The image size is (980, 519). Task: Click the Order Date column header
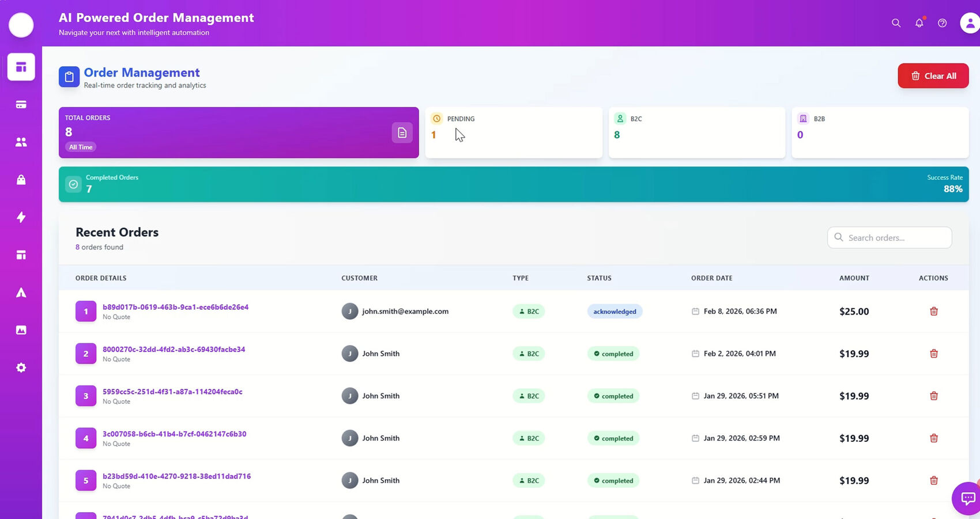711,278
